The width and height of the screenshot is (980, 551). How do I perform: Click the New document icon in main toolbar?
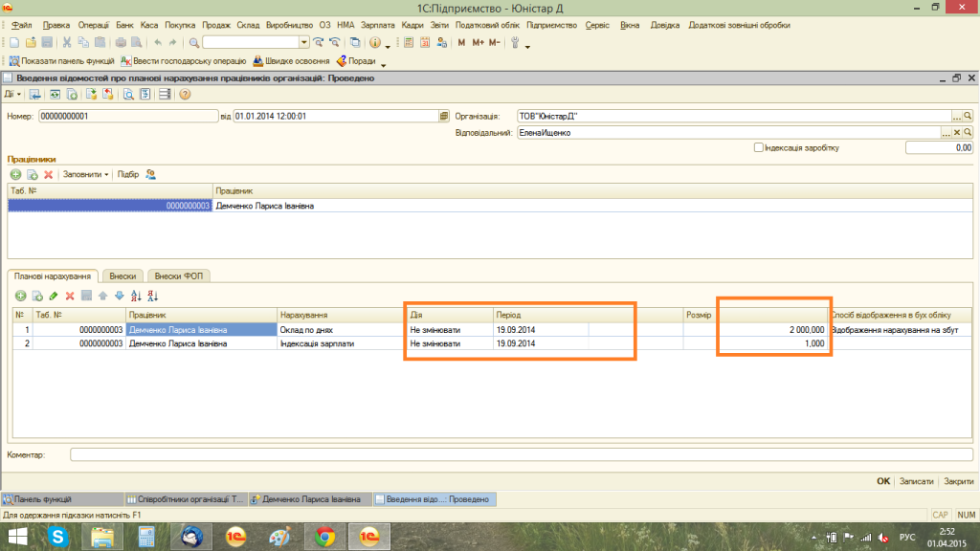14,42
